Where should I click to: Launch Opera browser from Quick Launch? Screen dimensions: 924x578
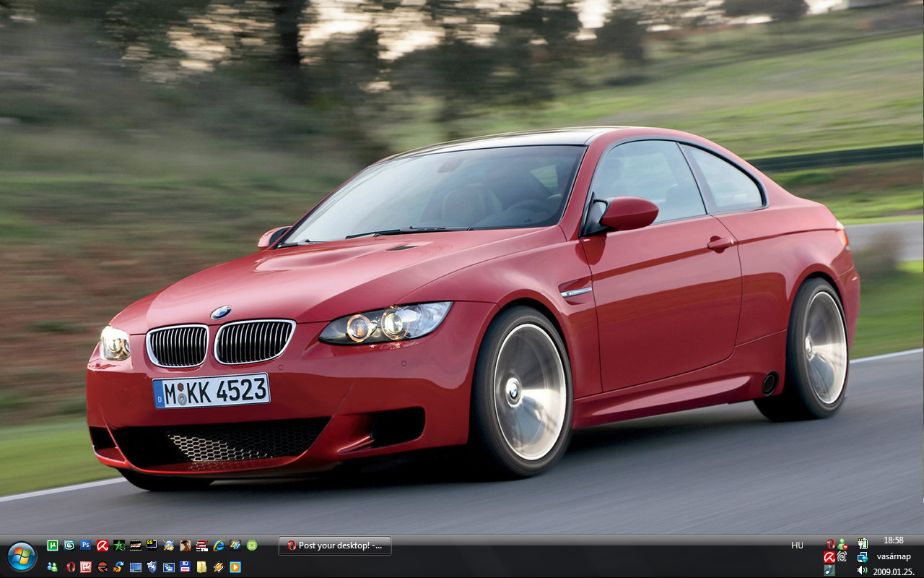click(71, 566)
